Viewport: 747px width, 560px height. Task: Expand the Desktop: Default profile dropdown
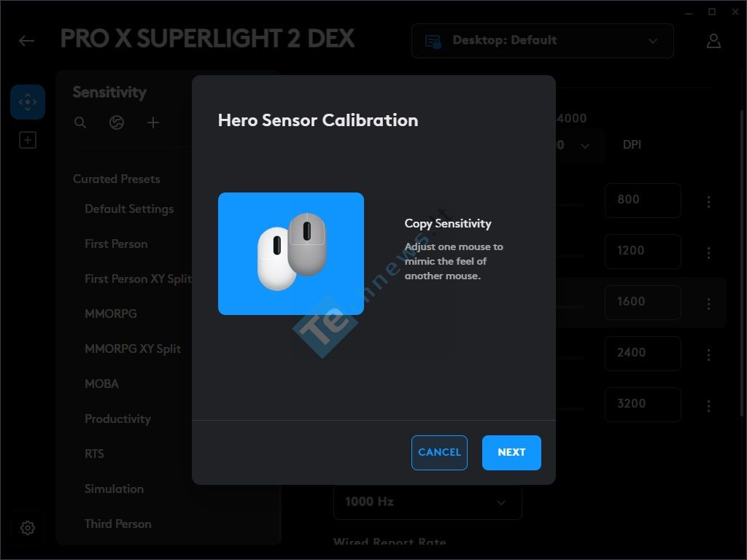(x=543, y=41)
